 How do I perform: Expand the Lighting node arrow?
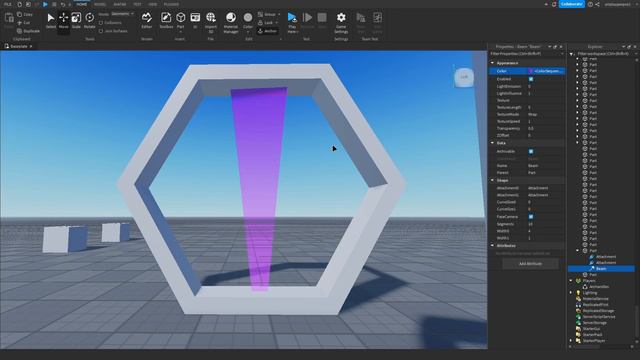click(x=571, y=293)
